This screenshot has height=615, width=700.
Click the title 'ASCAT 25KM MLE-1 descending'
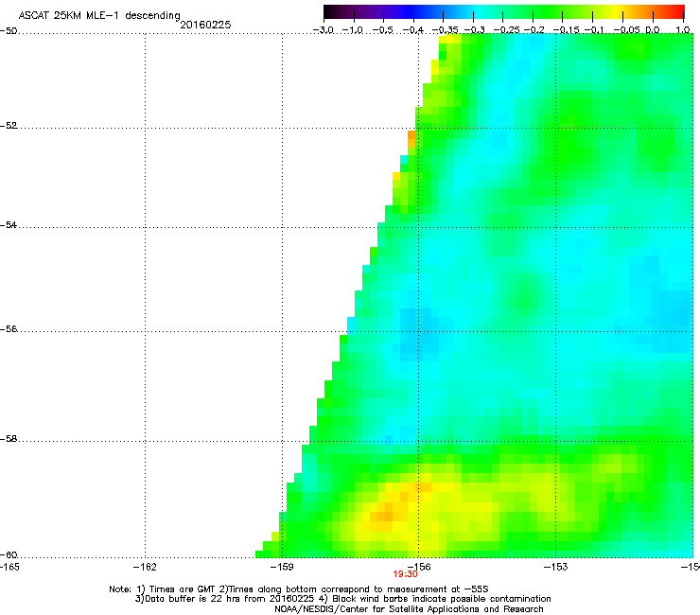[99, 15]
